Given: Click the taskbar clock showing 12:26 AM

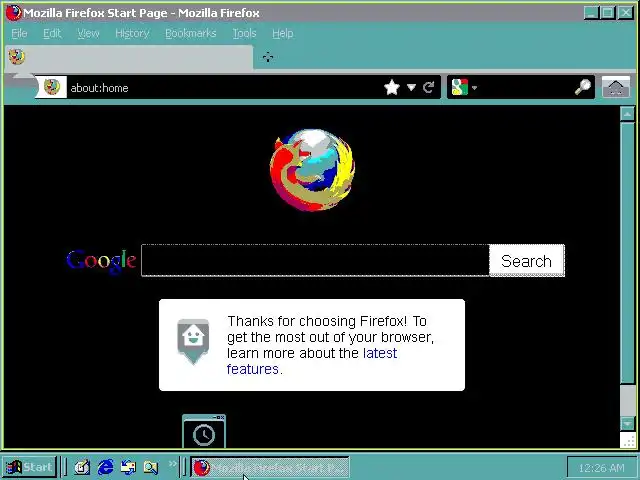Looking at the screenshot, I should [601, 468].
